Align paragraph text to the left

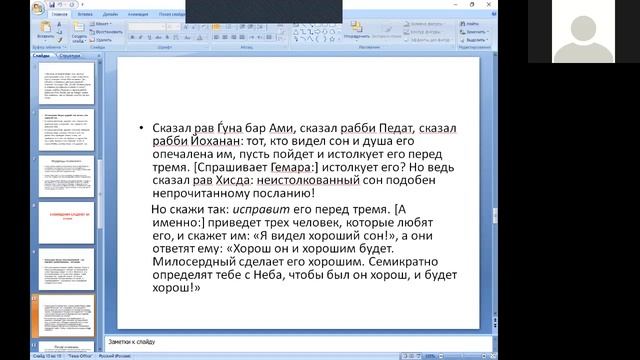pyautogui.click(x=216, y=37)
